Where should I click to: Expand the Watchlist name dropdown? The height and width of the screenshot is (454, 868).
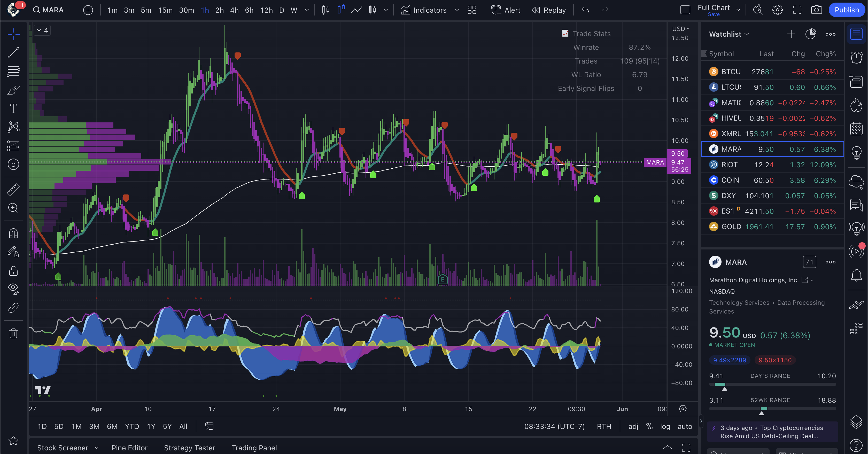pyautogui.click(x=729, y=34)
